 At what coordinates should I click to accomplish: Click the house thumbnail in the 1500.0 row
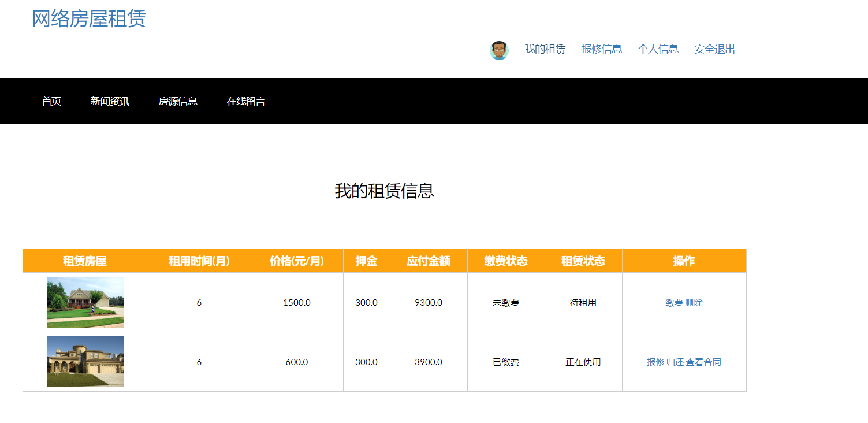click(x=85, y=302)
